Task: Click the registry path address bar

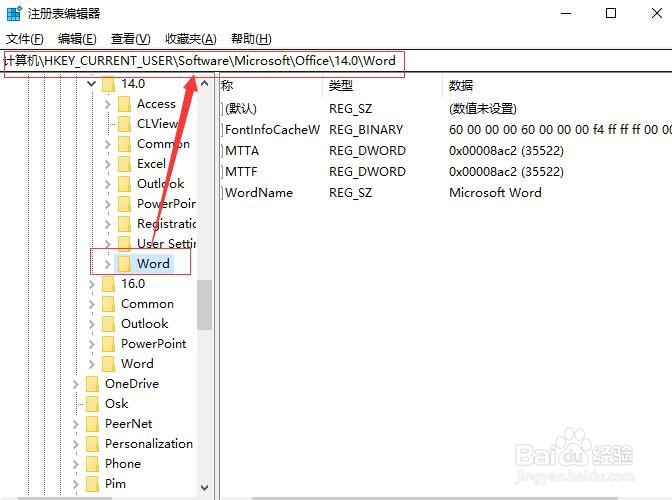Action: click(336, 61)
